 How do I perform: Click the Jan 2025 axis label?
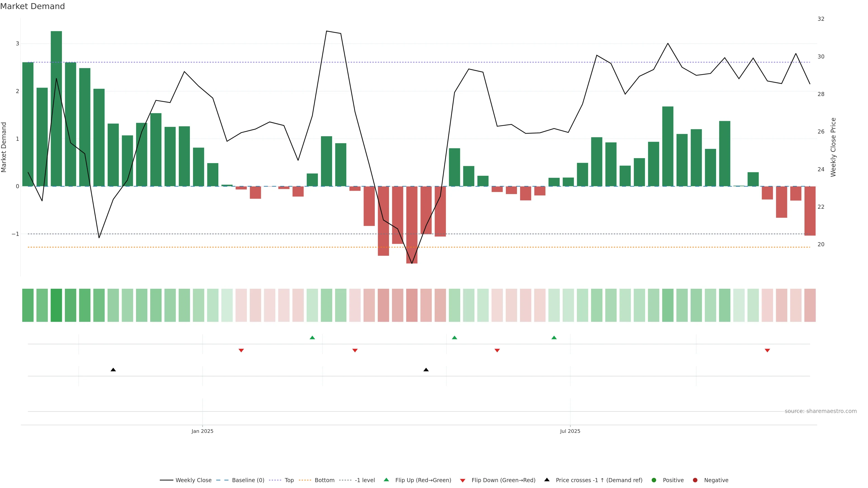(202, 431)
